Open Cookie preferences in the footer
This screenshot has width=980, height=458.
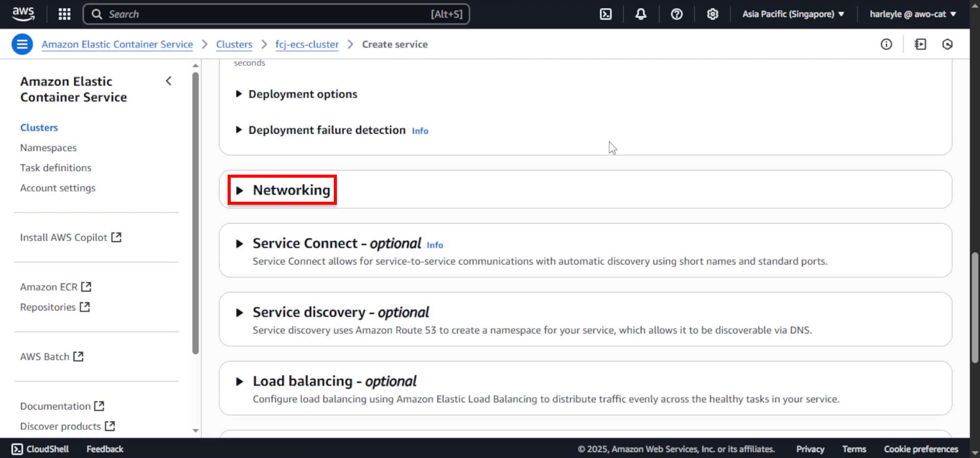pos(921,449)
